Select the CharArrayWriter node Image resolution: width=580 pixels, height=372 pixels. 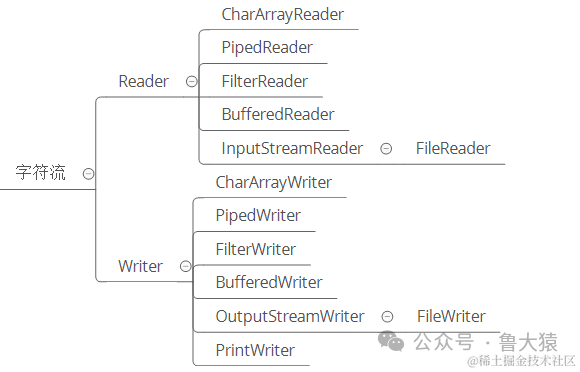pos(274,183)
